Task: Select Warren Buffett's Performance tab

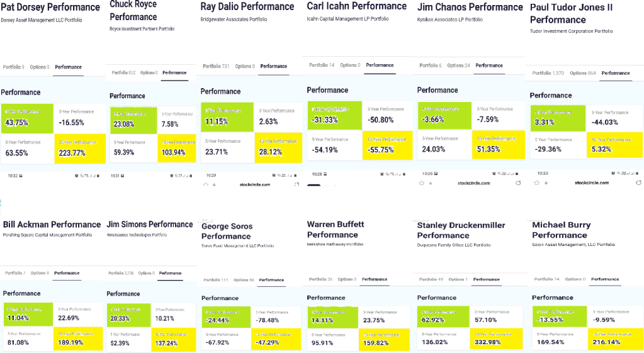Action: point(375,279)
